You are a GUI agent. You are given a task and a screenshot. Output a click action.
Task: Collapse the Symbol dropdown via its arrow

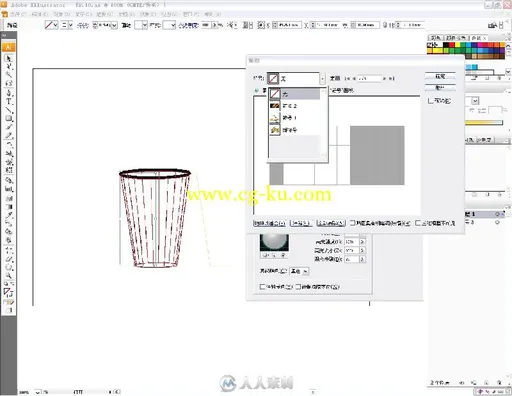click(x=322, y=79)
